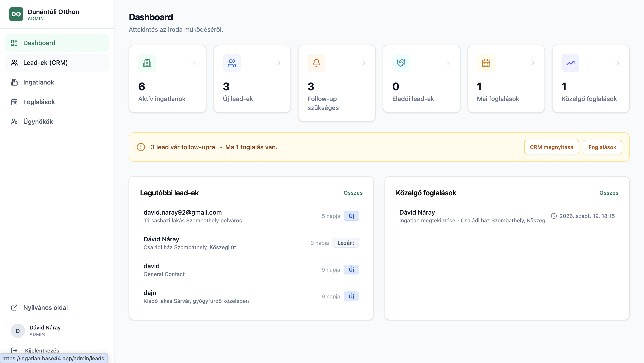Select Foglalások in the sidebar navigation
The width and height of the screenshot is (644, 363).
[x=57, y=102]
